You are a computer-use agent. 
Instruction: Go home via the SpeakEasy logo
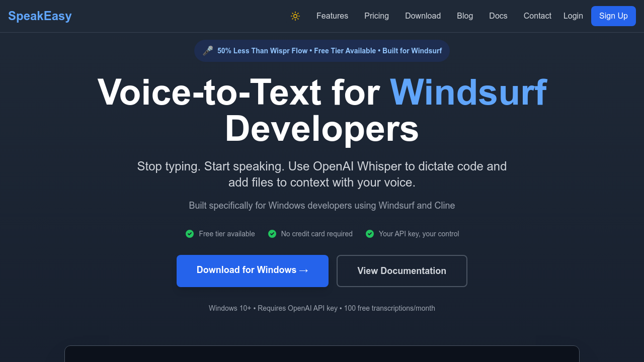pyautogui.click(x=40, y=16)
